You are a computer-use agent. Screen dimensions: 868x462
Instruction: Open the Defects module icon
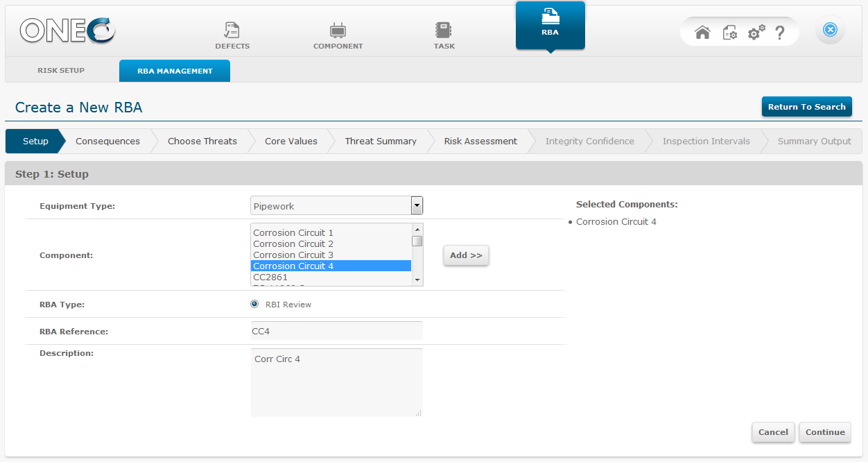(x=232, y=31)
